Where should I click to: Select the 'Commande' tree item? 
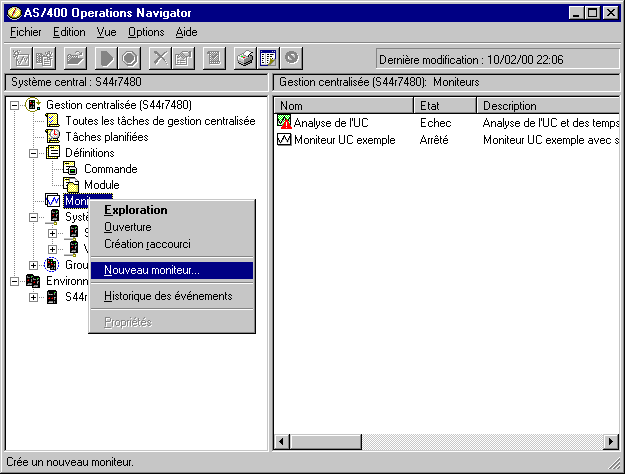(111, 169)
